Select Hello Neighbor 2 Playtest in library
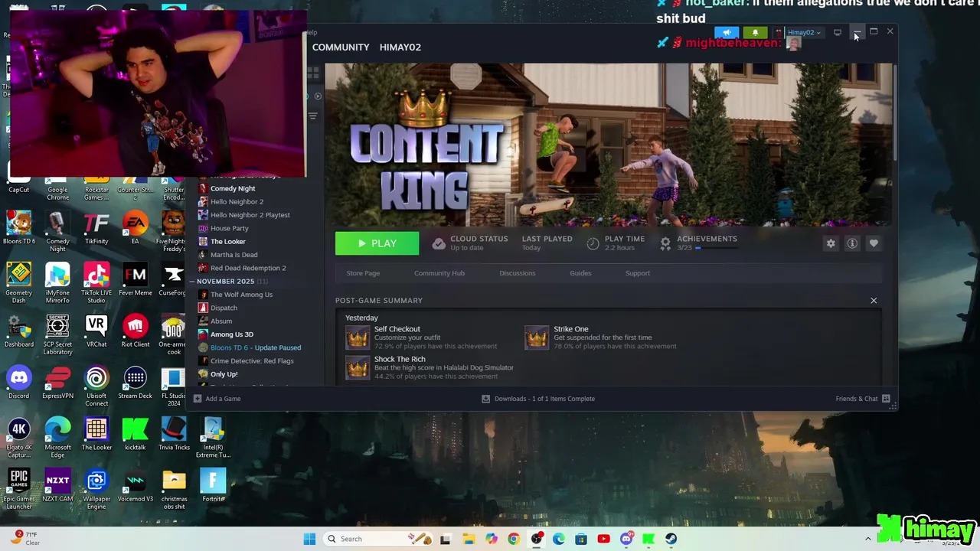 [x=250, y=215]
